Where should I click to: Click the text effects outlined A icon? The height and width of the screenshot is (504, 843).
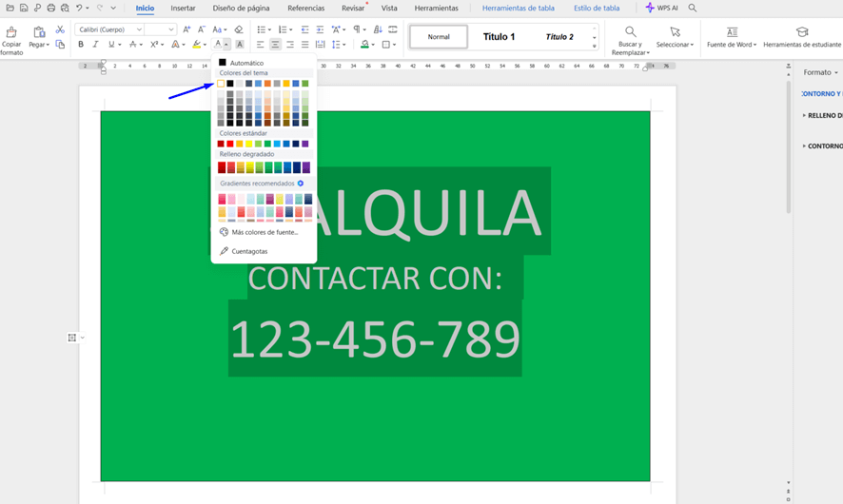coord(175,45)
